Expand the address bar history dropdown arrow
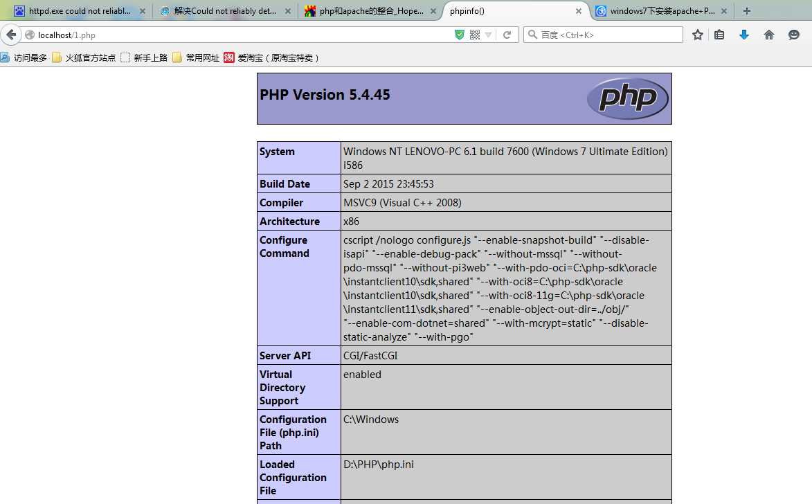This screenshot has width=812, height=504. pos(488,35)
